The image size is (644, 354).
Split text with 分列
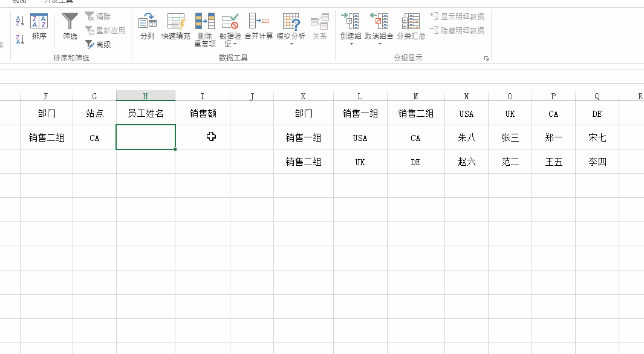[148, 27]
